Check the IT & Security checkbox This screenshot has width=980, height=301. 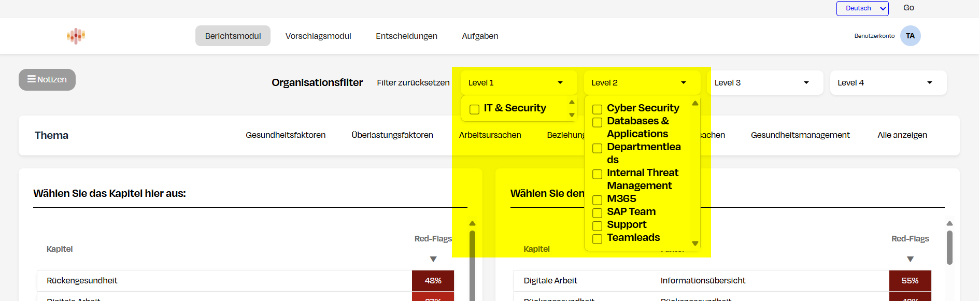(474, 109)
